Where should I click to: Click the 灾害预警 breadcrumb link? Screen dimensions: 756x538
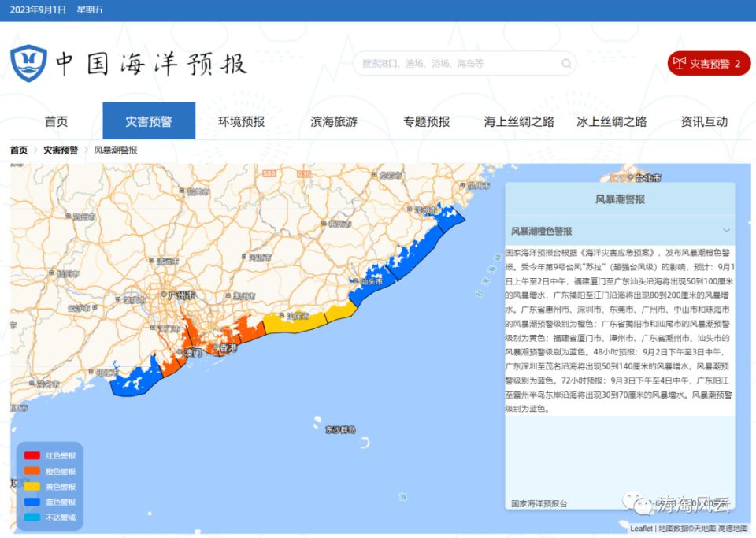pyautogui.click(x=61, y=150)
